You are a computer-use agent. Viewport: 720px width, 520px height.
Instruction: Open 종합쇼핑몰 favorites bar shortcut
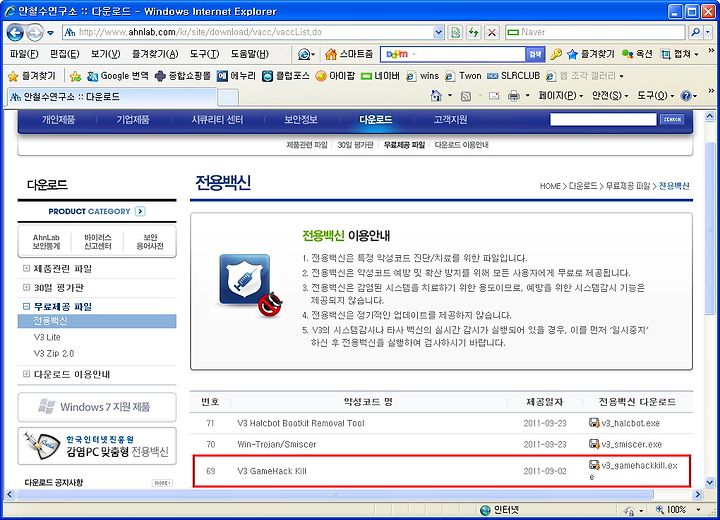[183, 76]
